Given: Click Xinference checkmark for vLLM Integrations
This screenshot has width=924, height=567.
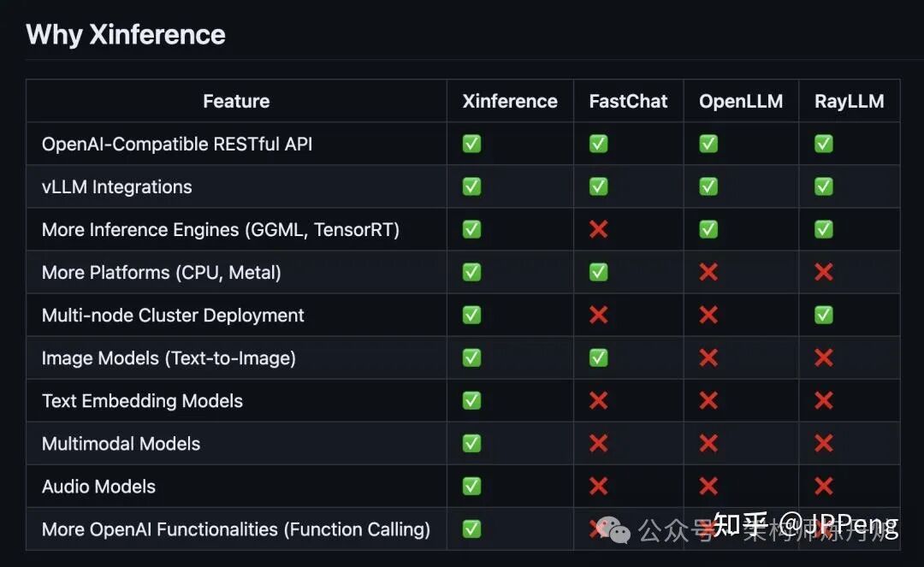Looking at the screenshot, I should (x=471, y=186).
